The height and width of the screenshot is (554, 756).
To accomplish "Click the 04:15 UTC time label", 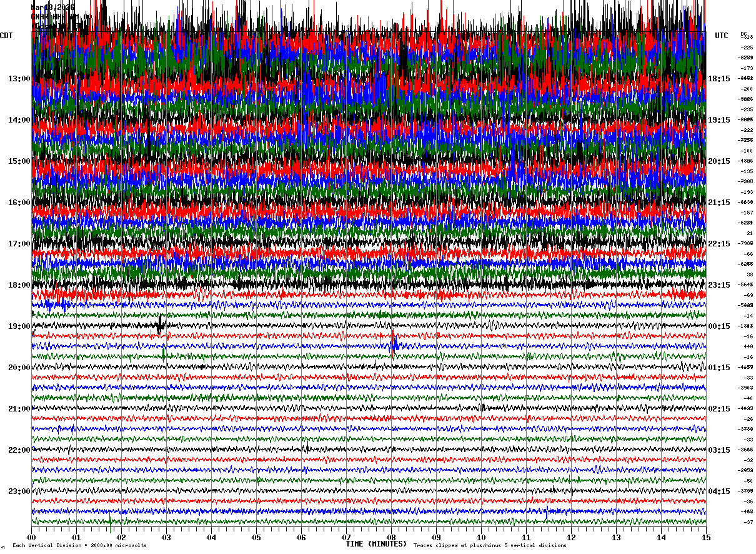I will tap(719, 491).
